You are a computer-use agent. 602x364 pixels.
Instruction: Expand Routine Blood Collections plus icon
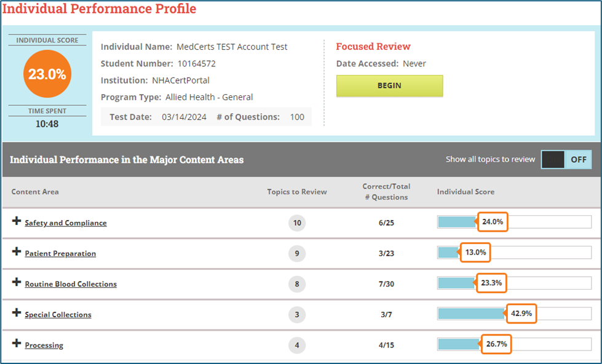tap(17, 282)
